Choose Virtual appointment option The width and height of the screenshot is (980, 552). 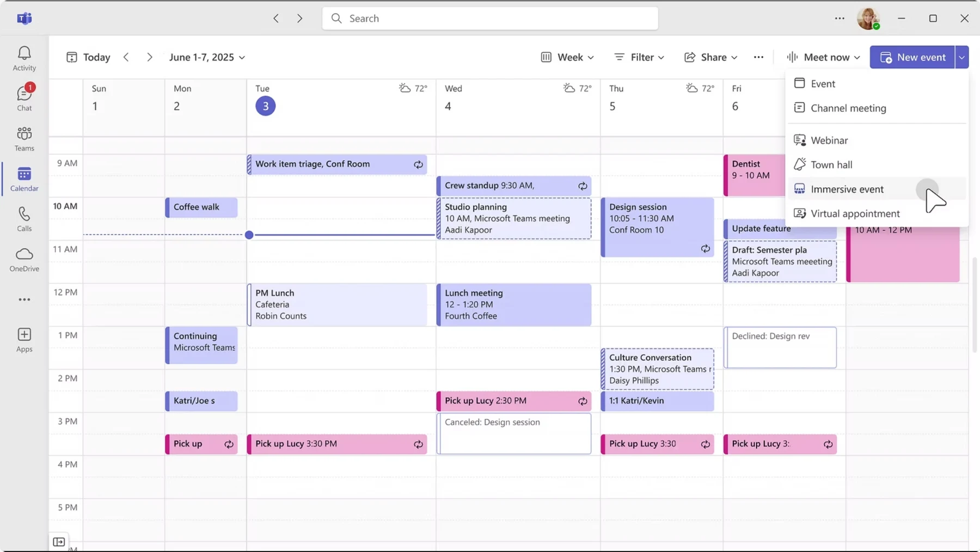coord(877,213)
